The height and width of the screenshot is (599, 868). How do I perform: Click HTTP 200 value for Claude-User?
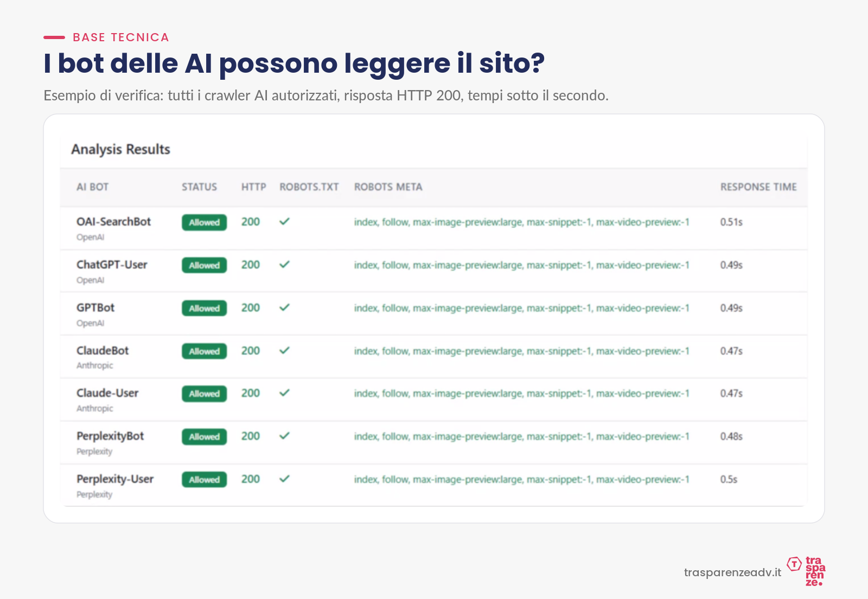pyautogui.click(x=251, y=393)
